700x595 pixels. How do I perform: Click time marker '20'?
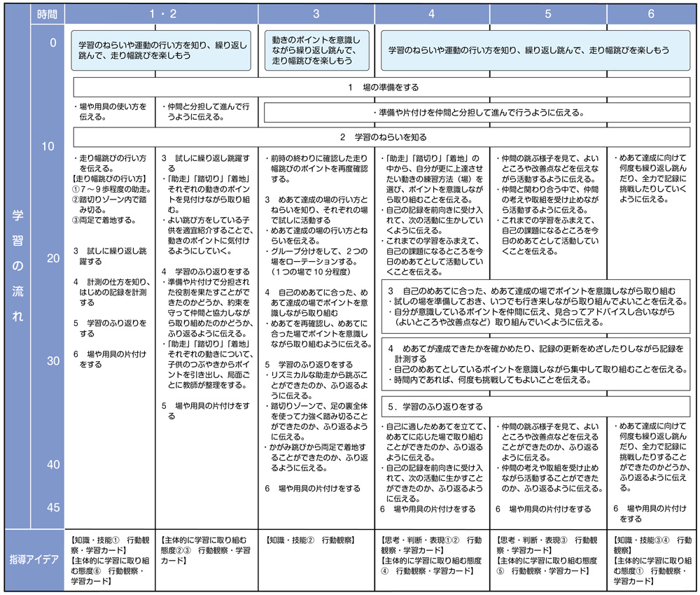click(53, 258)
